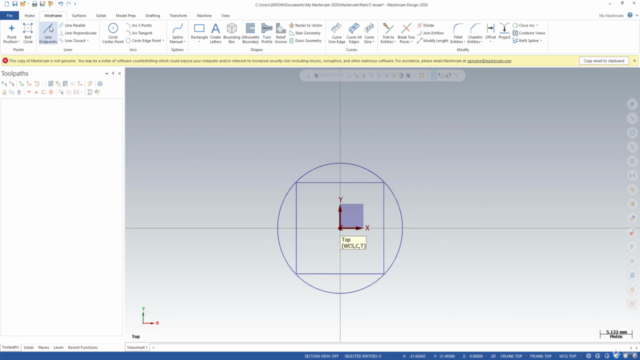The height and width of the screenshot is (360, 640).
Task: Select the Viewsheet 1 tab
Action: 137,347
